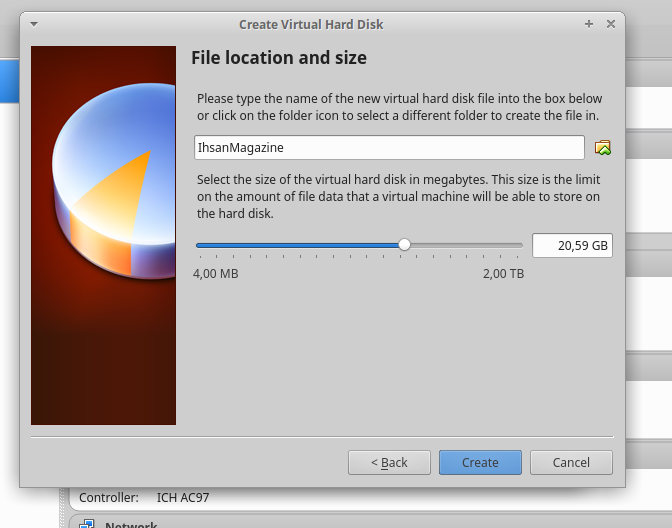Click the 2,00 TB maximum label
This screenshot has height=528, width=672.
pyautogui.click(x=504, y=273)
